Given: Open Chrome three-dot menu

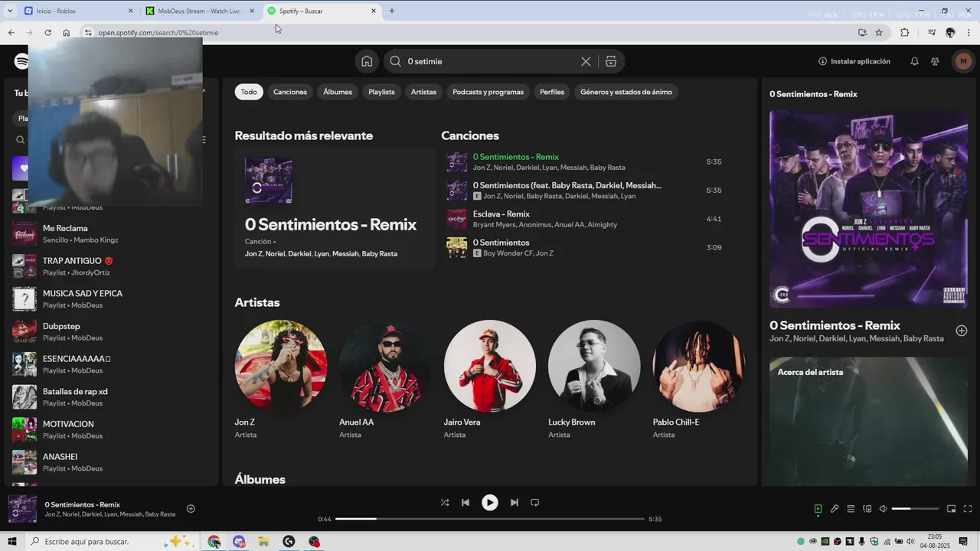Looking at the screenshot, I should tap(969, 33).
